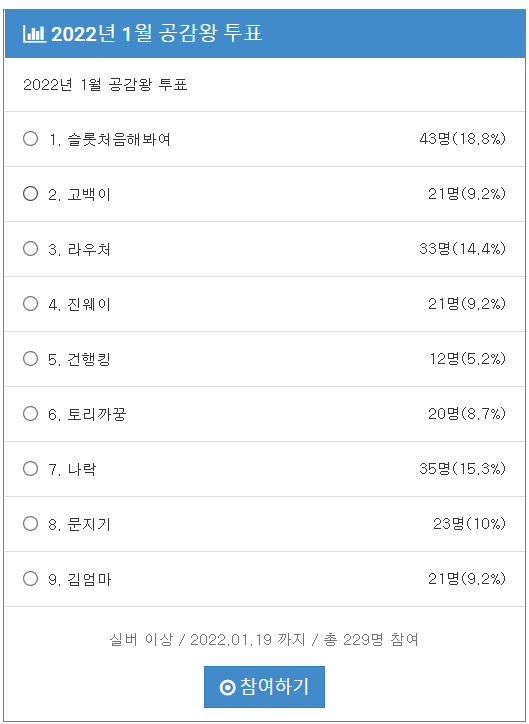
Task: Choose the 6. 토리까꿍 radio button
Action: tap(30, 414)
